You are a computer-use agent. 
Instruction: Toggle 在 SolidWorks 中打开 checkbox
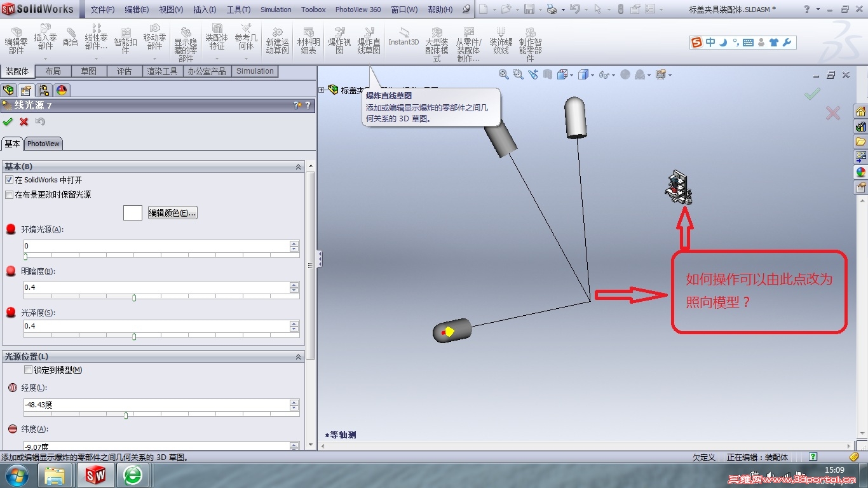tap(9, 180)
